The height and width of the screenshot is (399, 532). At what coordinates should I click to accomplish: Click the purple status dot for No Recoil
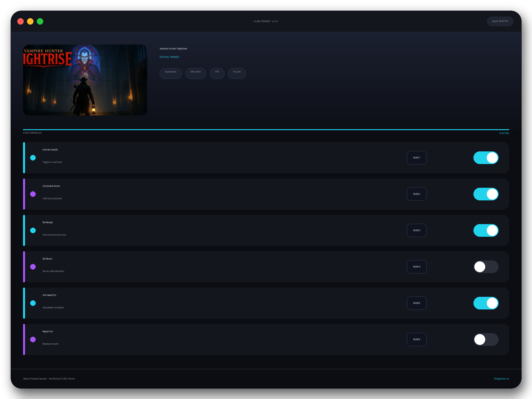tap(33, 267)
